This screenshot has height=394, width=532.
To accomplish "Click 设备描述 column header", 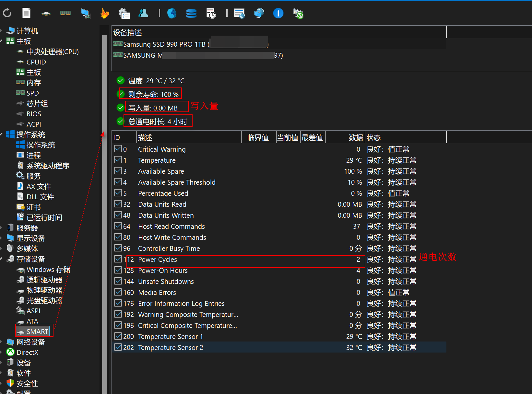I will 279,32.
